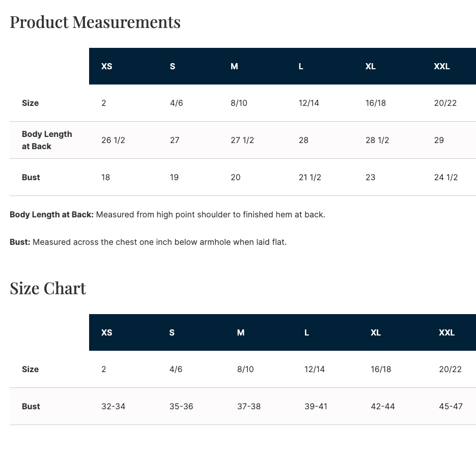Click the Product Measurements heading
Viewport: 476px width, 449px height.
click(95, 22)
